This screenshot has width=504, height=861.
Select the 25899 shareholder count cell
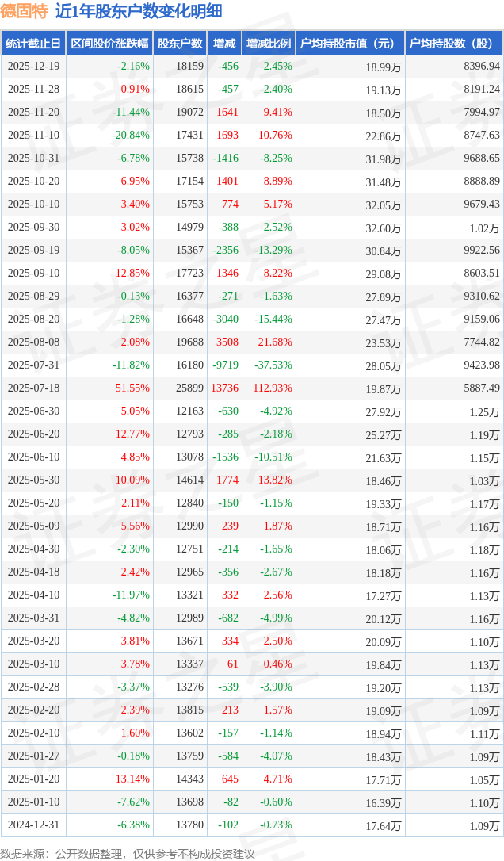tap(189, 388)
